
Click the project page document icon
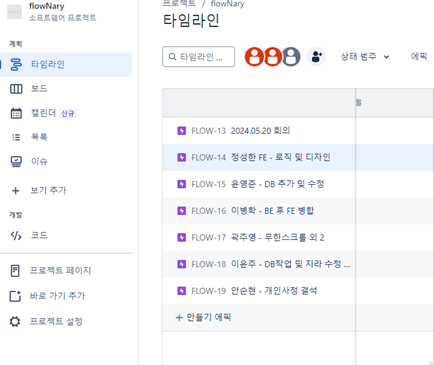(15, 271)
